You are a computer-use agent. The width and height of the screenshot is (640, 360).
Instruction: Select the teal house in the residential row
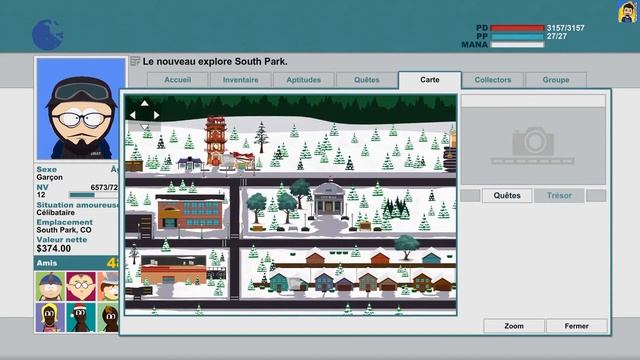pyautogui.click(x=278, y=282)
